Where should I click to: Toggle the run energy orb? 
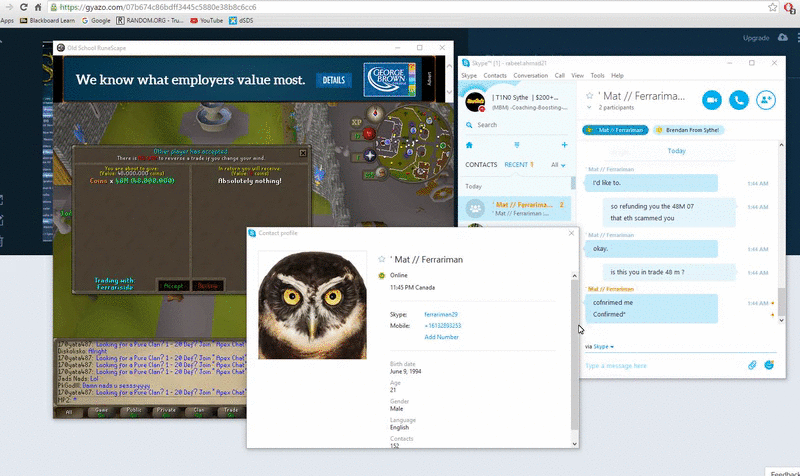point(381,173)
